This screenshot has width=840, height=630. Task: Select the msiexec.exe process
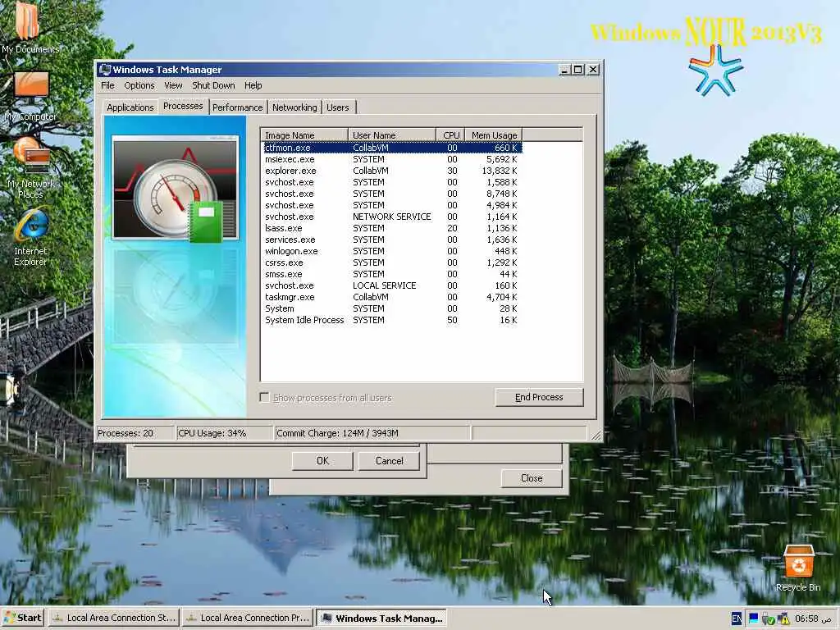393,159
